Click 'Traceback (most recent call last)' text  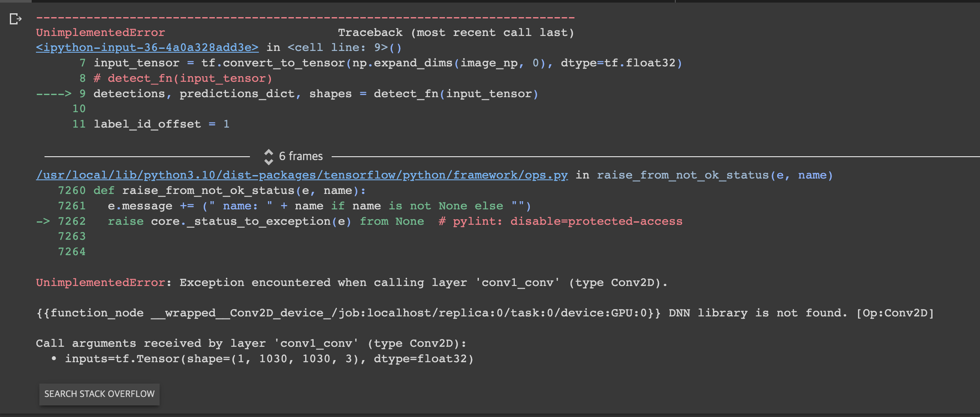[456, 33]
